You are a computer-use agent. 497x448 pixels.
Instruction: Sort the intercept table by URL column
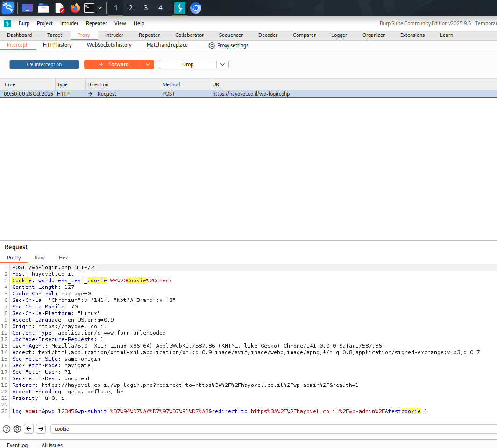[354, 84]
